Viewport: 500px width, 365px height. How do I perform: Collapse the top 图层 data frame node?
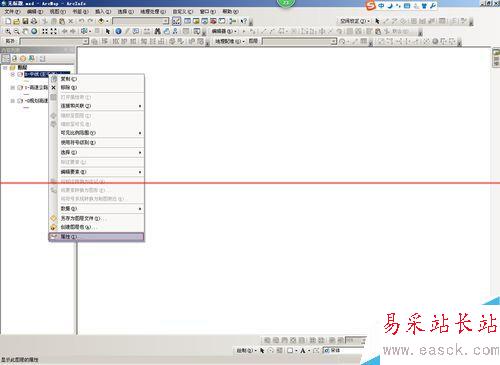pyautogui.click(x=5, y=68)
